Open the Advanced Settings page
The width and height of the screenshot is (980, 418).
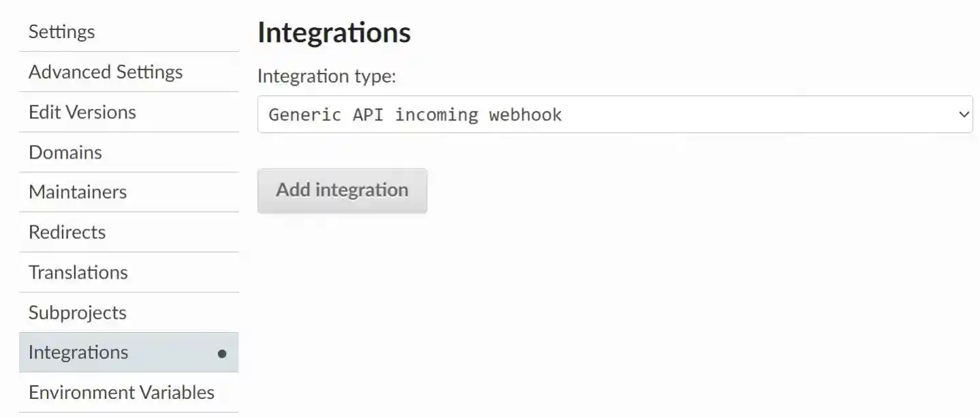(x=105, y=71)
